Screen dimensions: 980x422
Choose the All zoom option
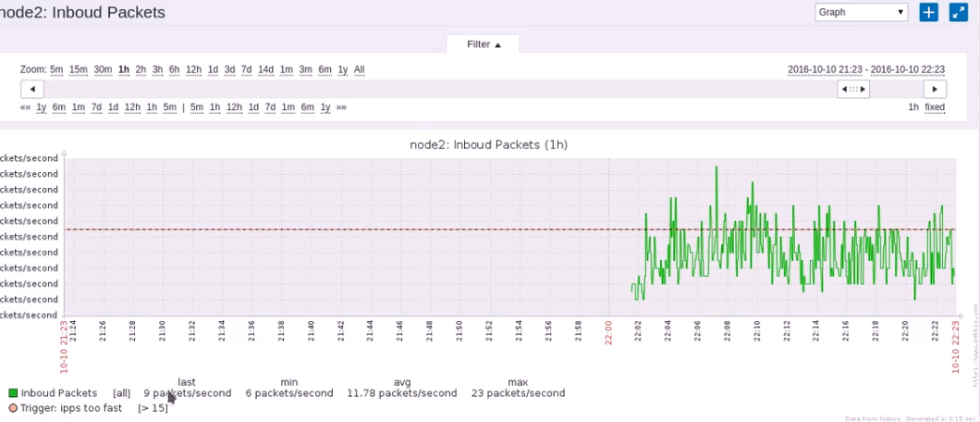[x=360, y=69]
